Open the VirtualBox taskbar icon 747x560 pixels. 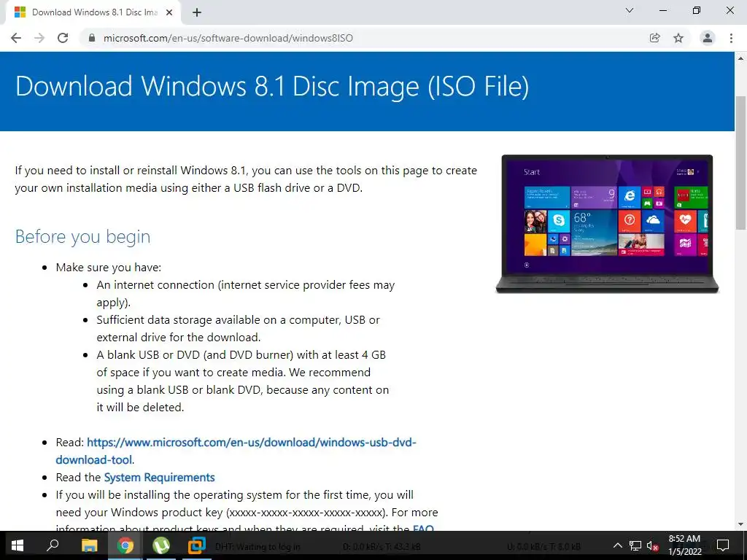click(196, 545)
